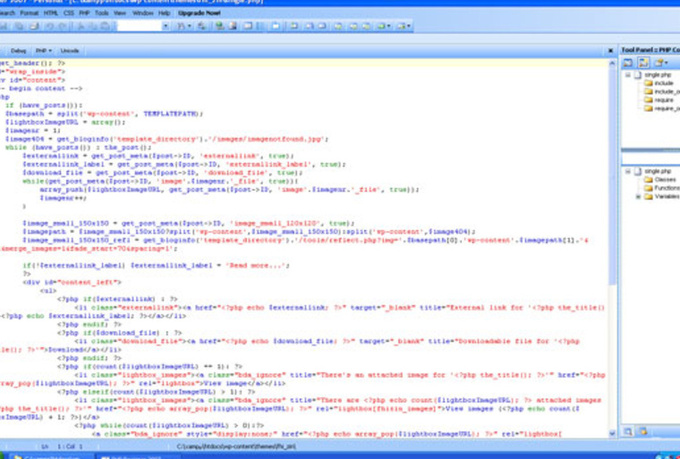Collapse the upper single.php tree node
The width and height of the screenshot is (680, 459).
[627, 75]
